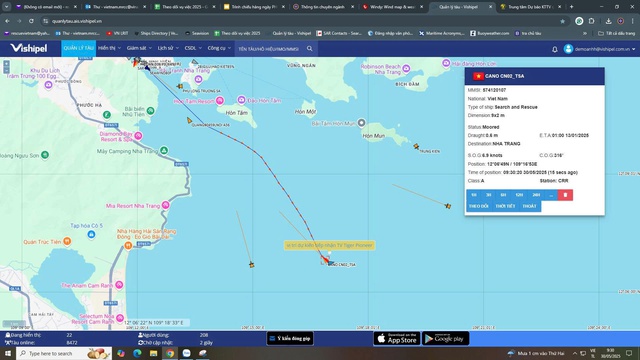Screen dimensions: 640x360
Task: Expand the Hiển thị dropdown menu
Action: coord(109,48)
